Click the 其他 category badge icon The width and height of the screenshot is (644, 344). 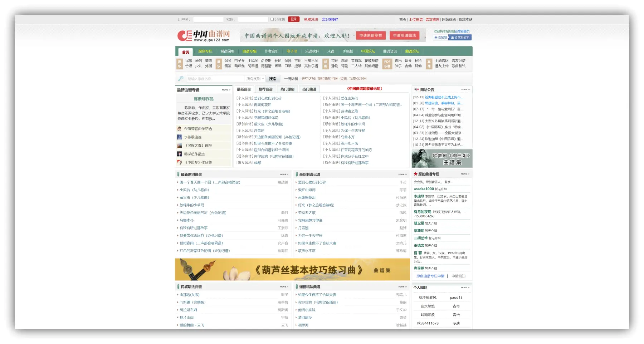click(429, 64)
